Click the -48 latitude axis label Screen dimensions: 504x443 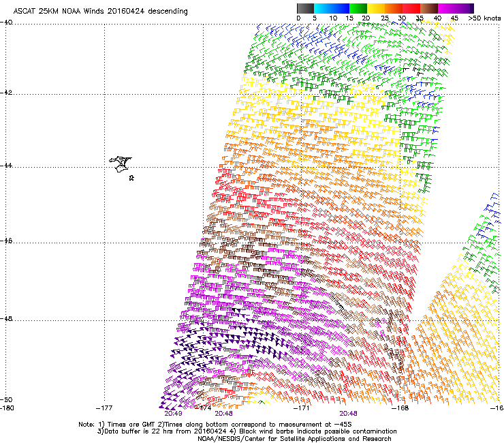coord(6,319)
